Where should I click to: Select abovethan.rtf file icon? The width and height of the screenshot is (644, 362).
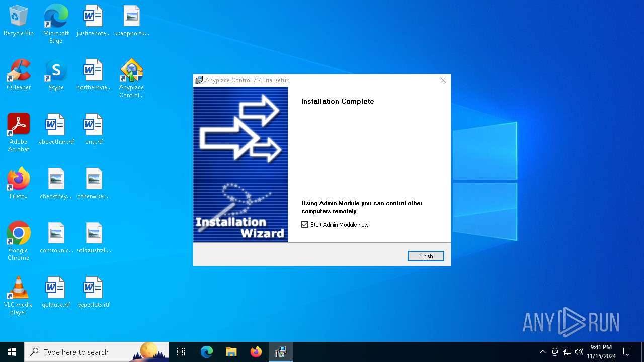pyautogui.click(x=56, y=130)
